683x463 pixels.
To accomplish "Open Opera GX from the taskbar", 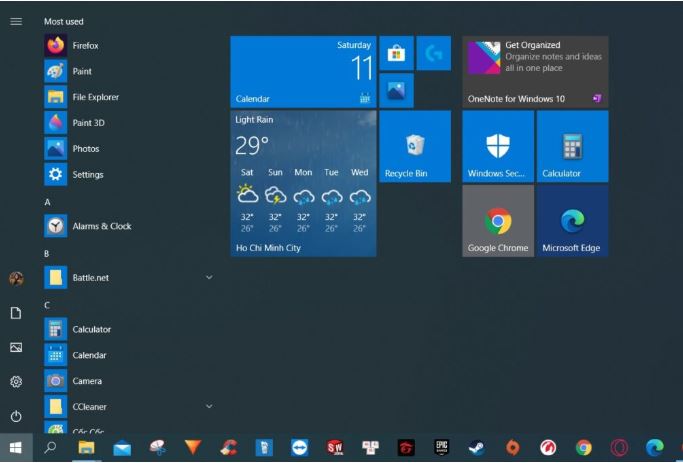I will coord(619,447).
